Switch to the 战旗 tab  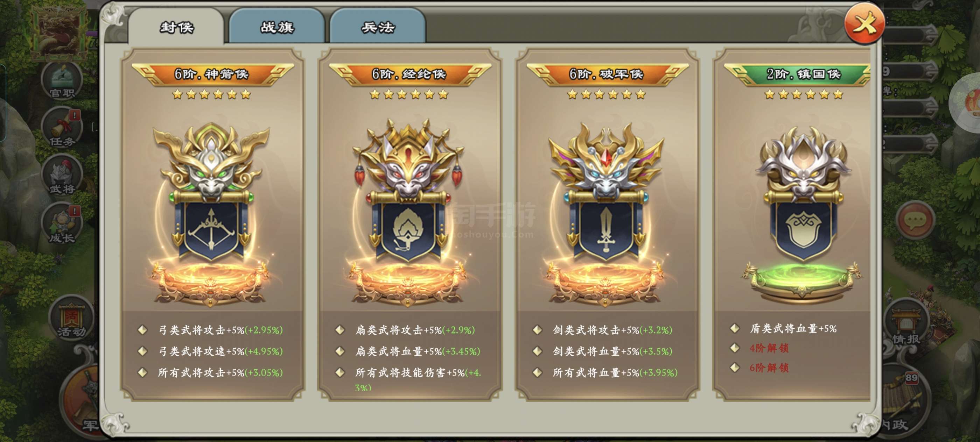click(x=277, y=27)
